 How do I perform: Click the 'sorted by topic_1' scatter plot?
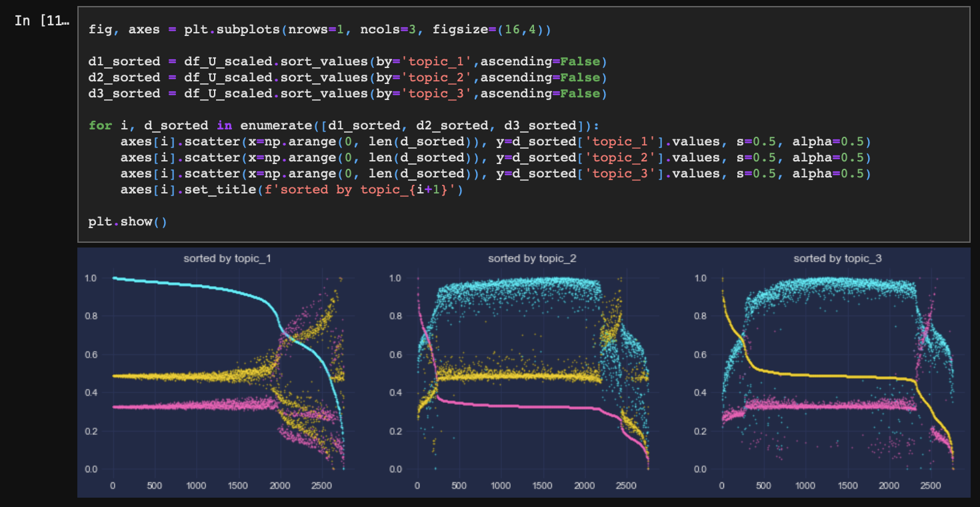[227, 373]
